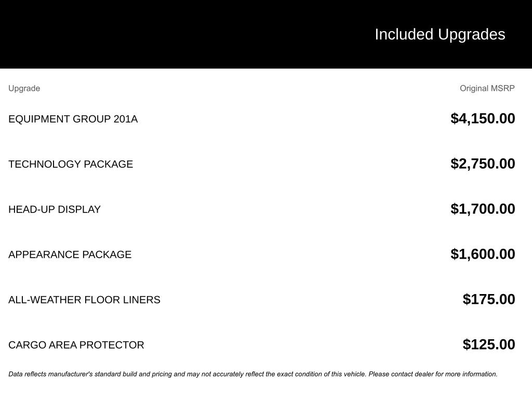Image resolution: width=532 pixels, height=399 pixels.
Task: Select the TECHNOLOGY PACKAGE upgrade name
Action: click(x=71, y=164)
